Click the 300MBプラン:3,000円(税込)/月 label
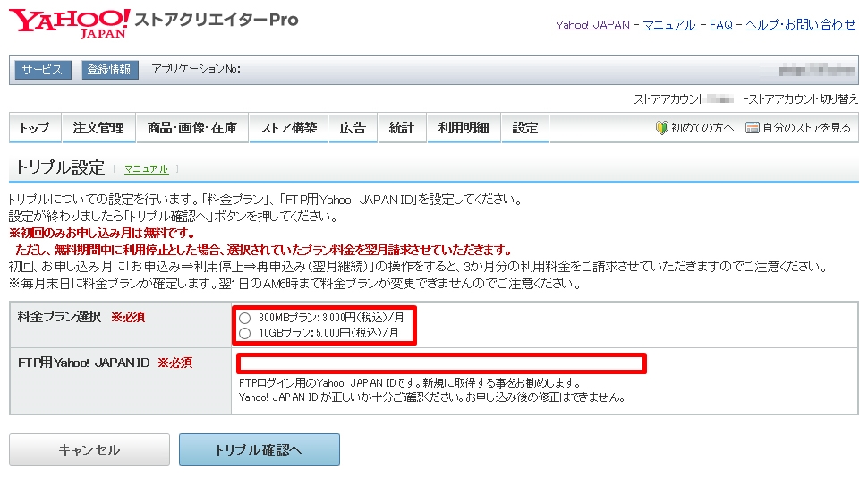The width and height of the screenshot is (868, 487). point(331,318)
